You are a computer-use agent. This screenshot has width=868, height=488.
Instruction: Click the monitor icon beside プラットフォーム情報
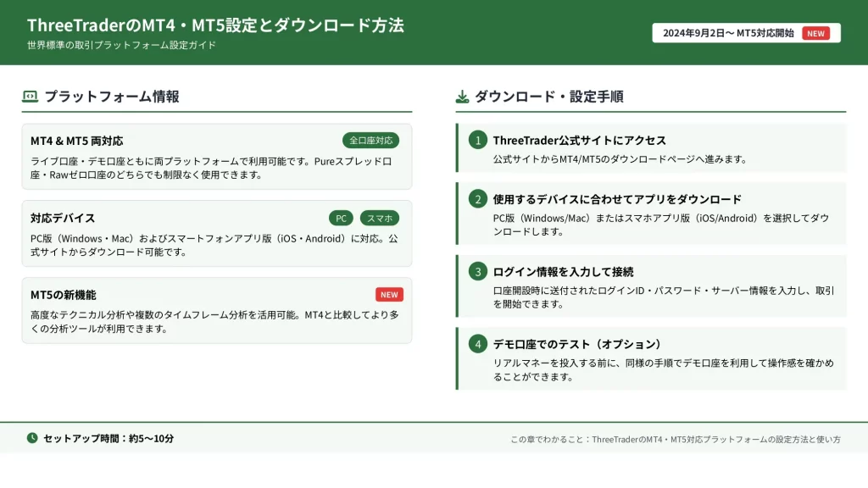click(x=30, y=97)
